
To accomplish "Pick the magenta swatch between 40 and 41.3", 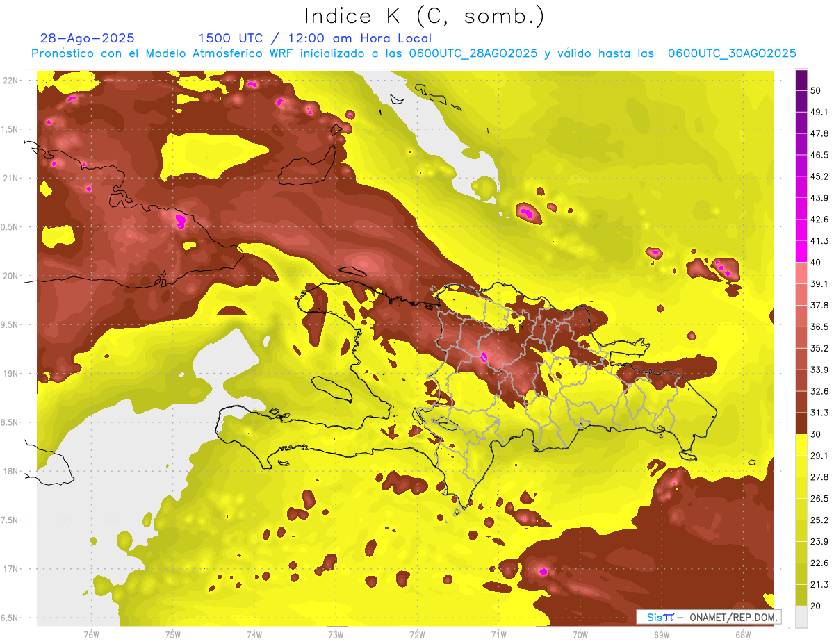I will tap(801, 251).
